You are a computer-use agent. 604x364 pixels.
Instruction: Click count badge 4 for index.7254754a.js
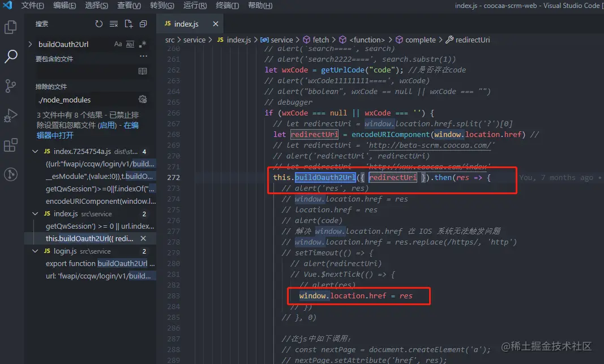(144, 151)
